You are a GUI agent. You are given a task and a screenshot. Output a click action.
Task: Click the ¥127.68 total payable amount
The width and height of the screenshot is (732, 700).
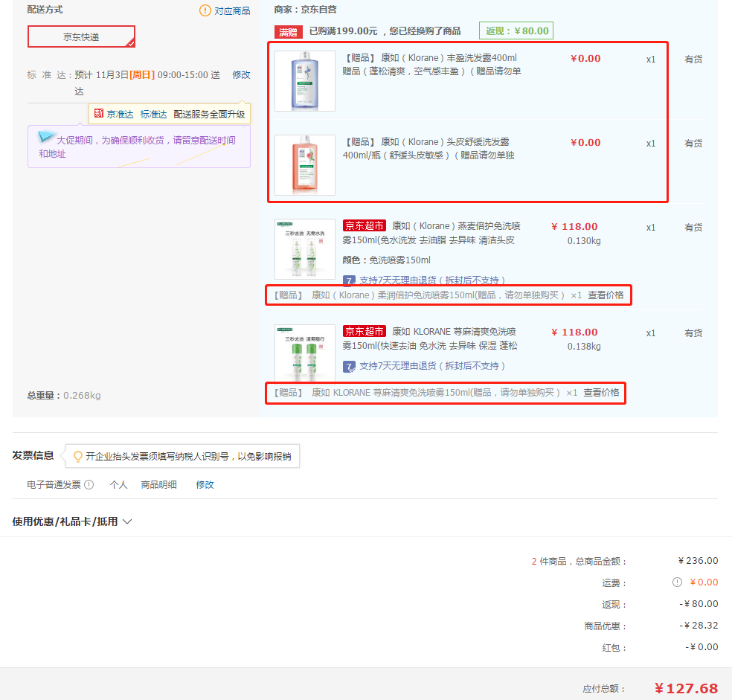(x=686, y=688)
